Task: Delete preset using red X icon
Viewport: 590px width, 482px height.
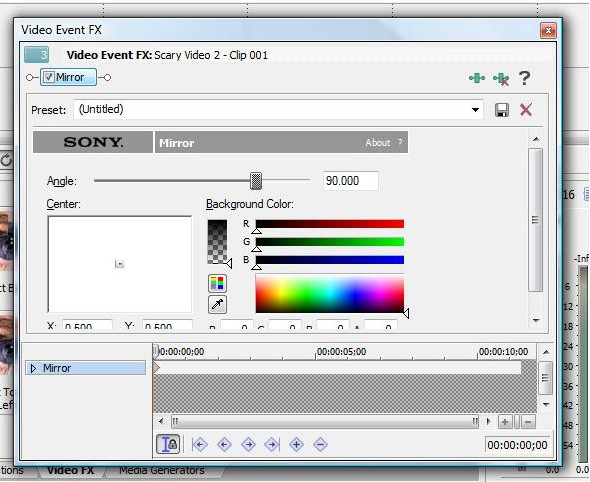Action: click(x=526, y=110)
